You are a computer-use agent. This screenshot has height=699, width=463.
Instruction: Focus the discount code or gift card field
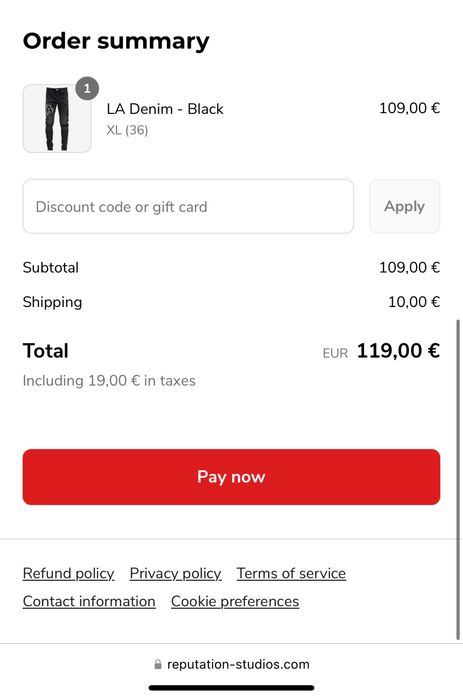tap(188, 206)
